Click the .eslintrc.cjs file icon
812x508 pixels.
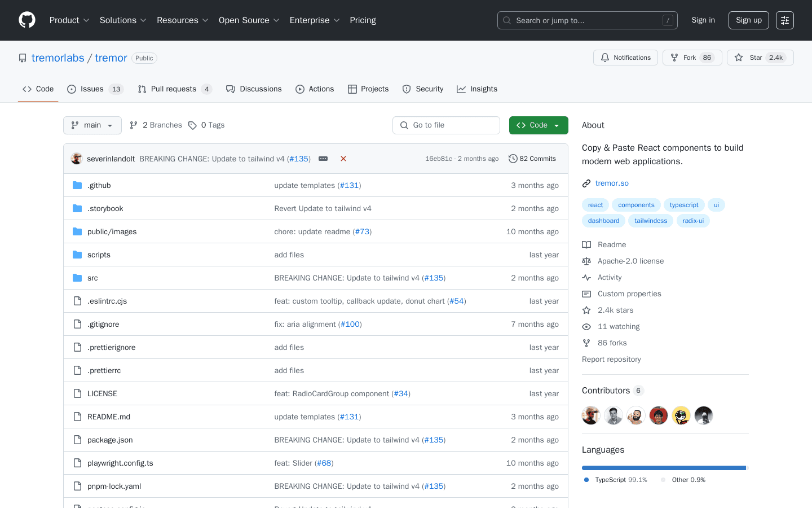click(x=77, y=301)
